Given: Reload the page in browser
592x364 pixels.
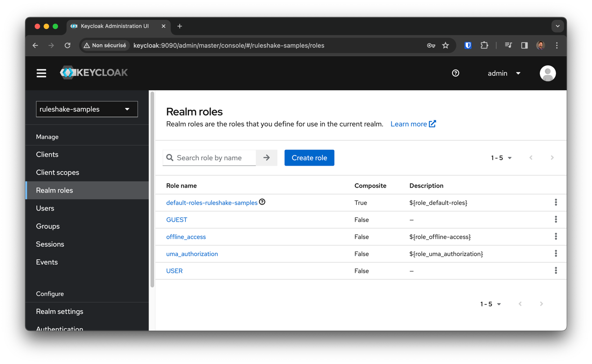Looking at the screenshot, I should pos(67,45).
